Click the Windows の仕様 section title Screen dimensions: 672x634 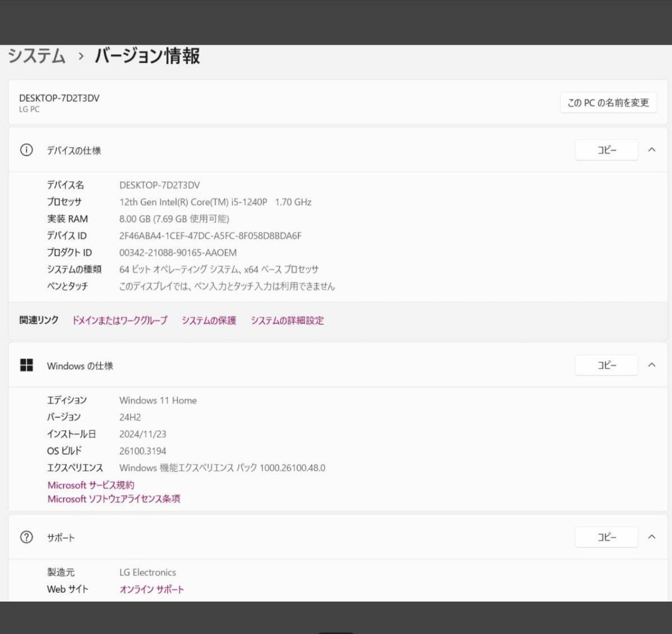click(x=80, y=366)
